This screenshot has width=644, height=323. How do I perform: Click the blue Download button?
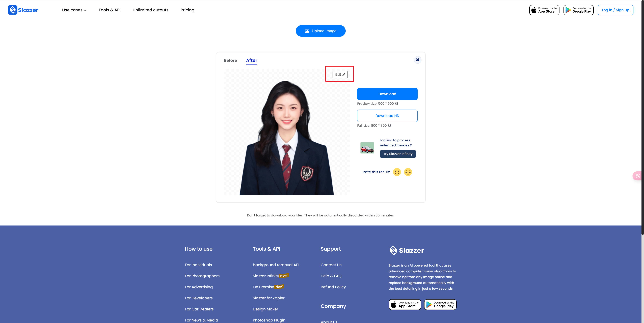(387, 94)
